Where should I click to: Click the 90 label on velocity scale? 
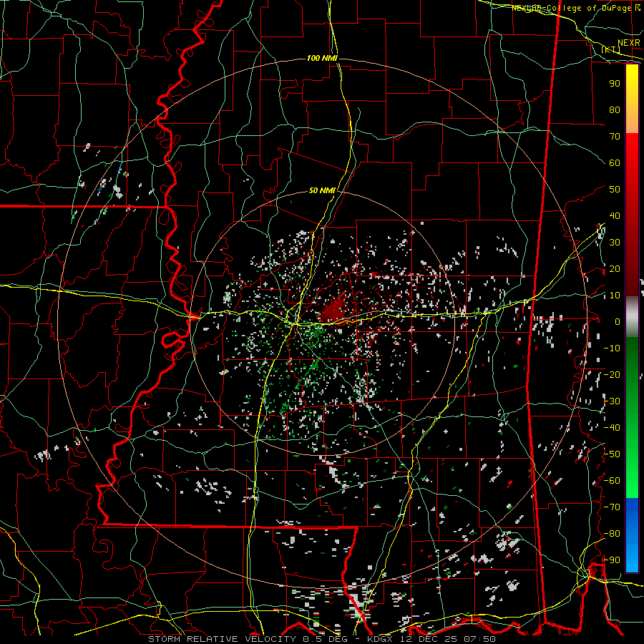pos(615,84)
